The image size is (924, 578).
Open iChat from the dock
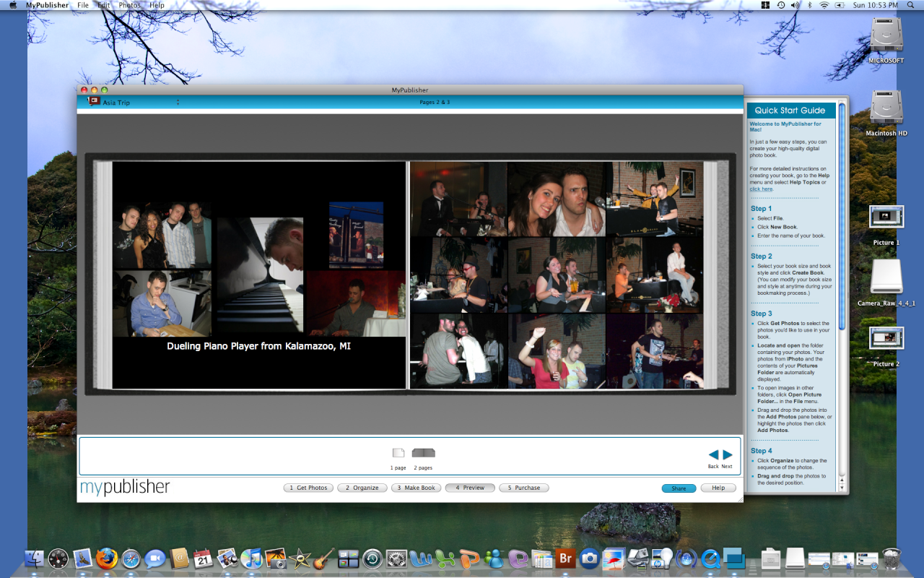pyautogui.click(x=154, y=558)
